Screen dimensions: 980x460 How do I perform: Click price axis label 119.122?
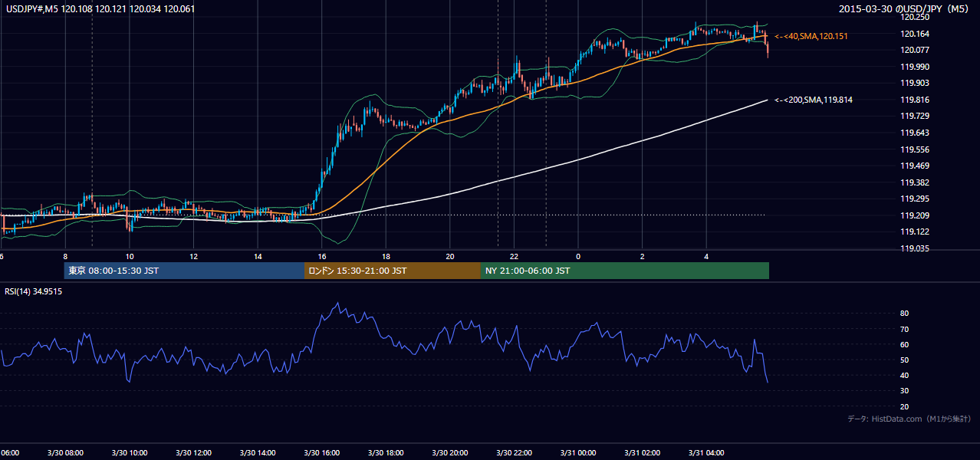914,232
